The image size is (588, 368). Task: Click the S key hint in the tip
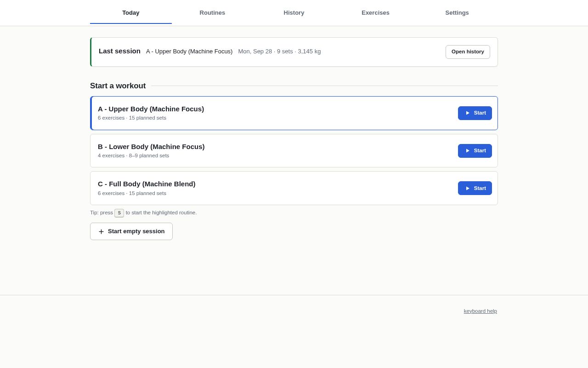(119, 213)
